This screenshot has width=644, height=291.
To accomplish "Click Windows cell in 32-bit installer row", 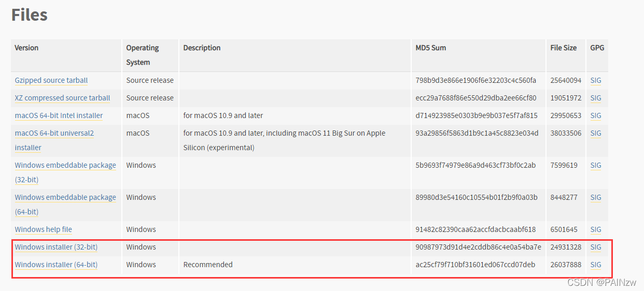I will (141, 247).
